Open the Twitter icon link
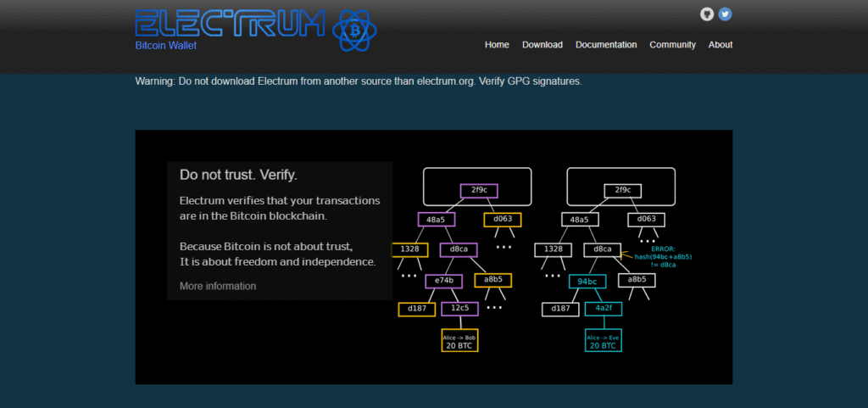 point(726,14)
